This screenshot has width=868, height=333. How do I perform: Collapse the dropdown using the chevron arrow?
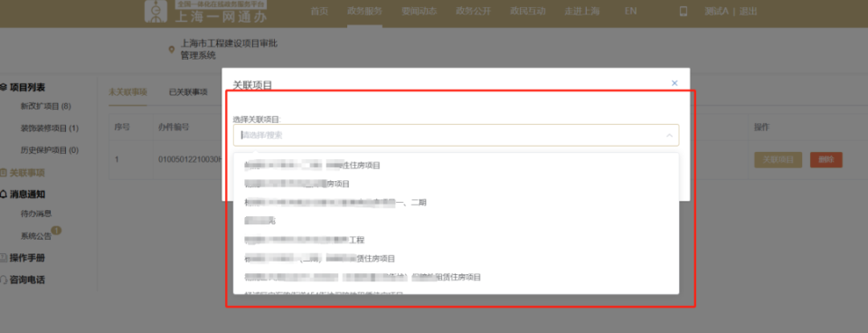coord(669,135)
